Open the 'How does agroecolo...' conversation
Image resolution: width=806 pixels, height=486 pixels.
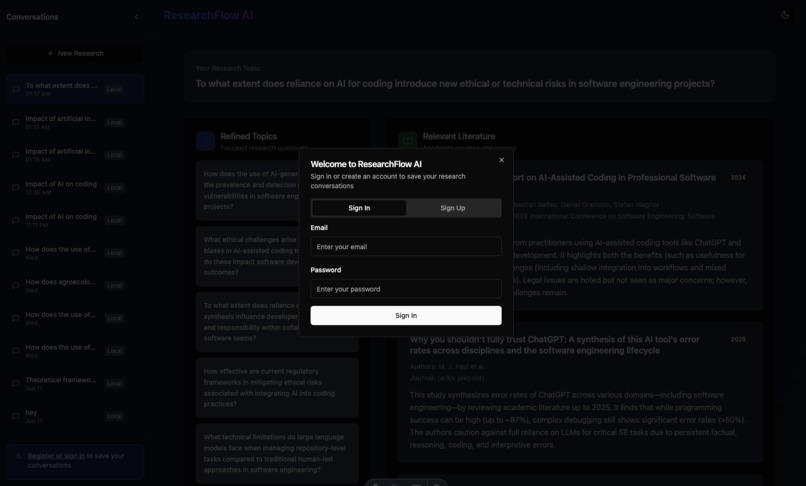75,285
